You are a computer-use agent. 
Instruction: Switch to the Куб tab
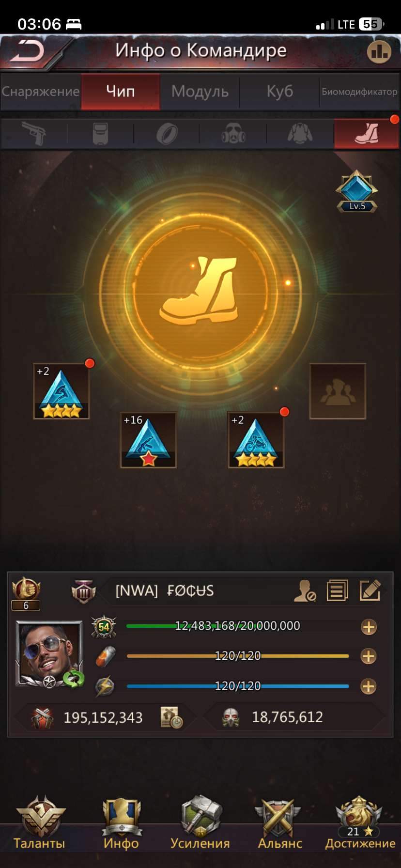pyautogui.click(x=280, y=91)
